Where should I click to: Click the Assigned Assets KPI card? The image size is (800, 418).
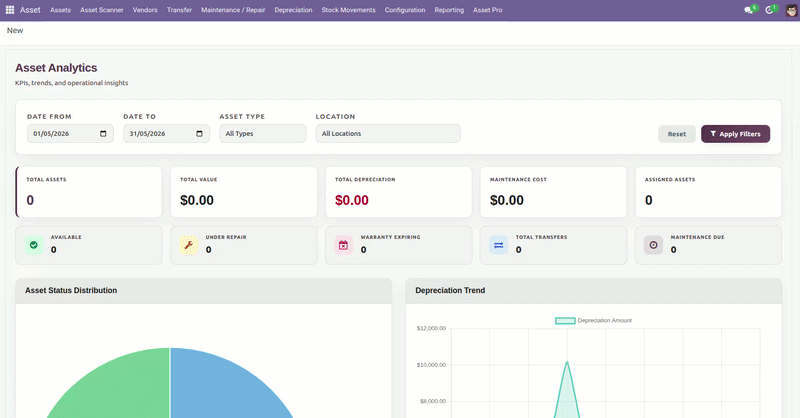[x=708, y=192]
